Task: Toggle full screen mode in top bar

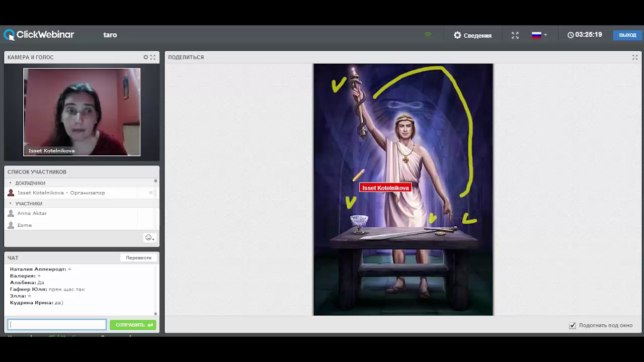Action: click(x=515, y=35)
